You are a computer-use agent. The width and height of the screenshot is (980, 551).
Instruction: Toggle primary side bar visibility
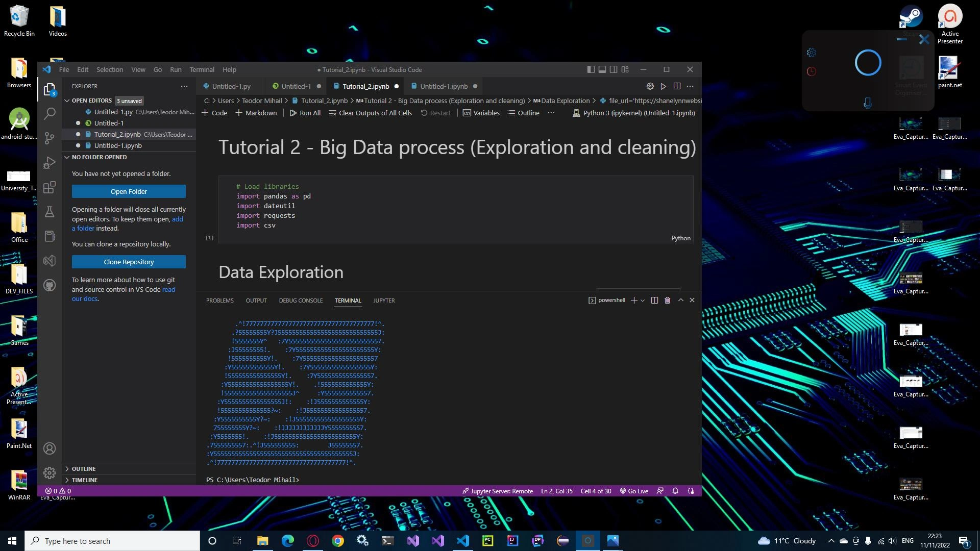coord(591,69)
